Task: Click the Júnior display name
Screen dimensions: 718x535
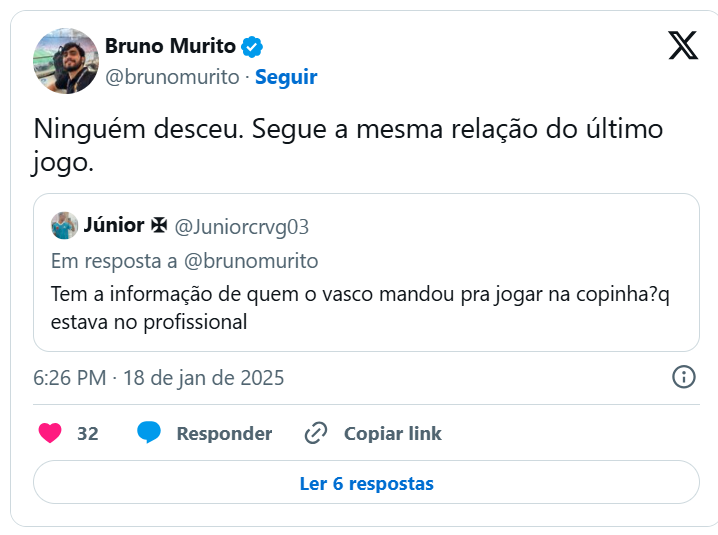Action: coord(114,227)
